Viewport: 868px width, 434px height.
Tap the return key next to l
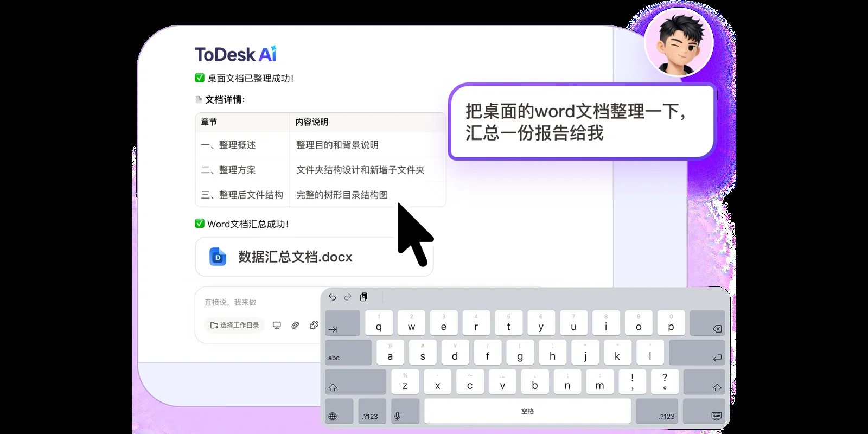[x=697, y=353]
